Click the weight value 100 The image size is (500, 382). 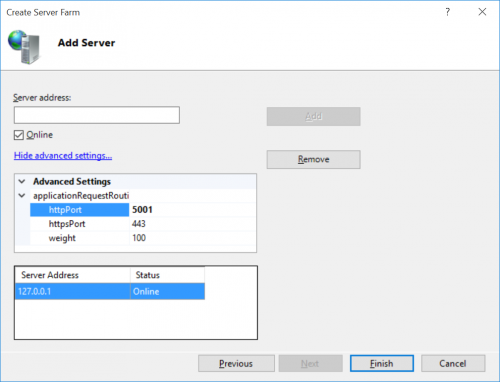tap(139, 238)
